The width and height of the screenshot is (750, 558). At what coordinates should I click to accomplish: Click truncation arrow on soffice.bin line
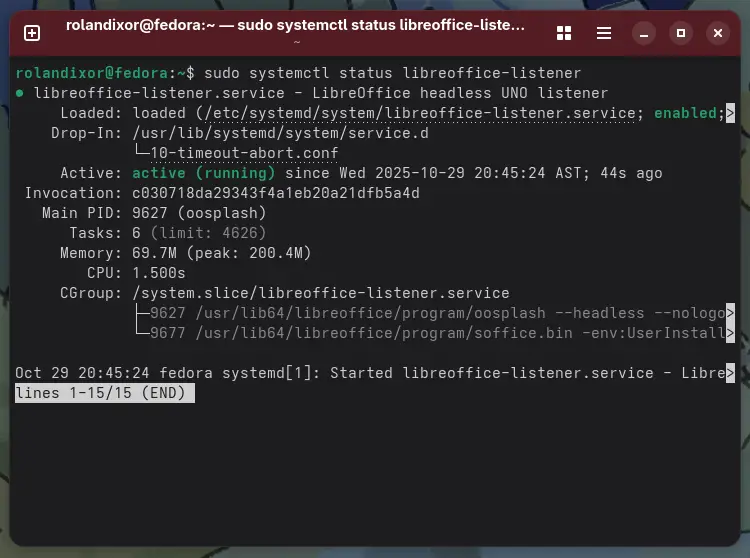(731, 333)
